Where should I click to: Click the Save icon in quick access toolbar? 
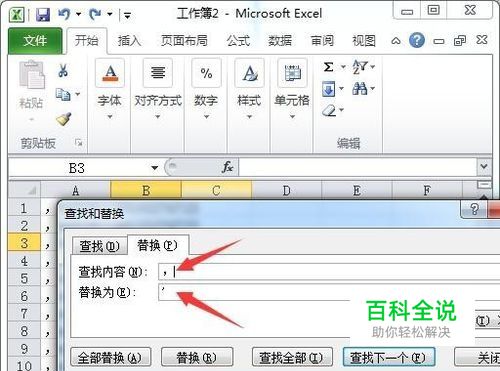[43, 14]
